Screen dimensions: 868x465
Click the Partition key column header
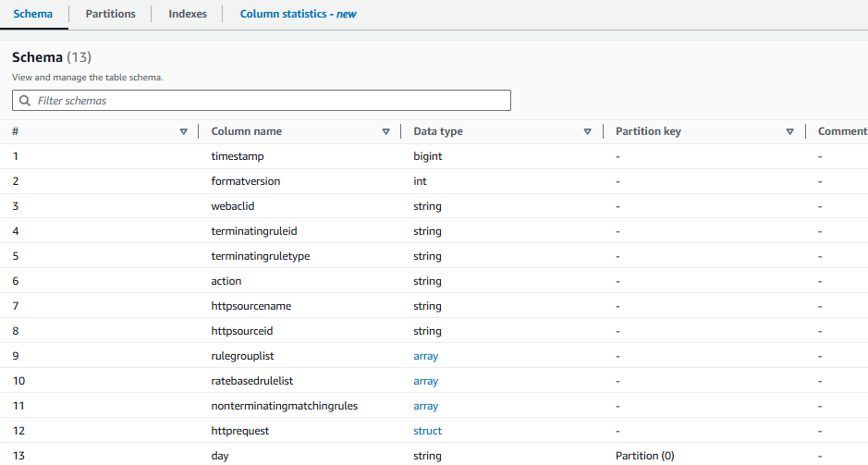(x=648, y=131)
